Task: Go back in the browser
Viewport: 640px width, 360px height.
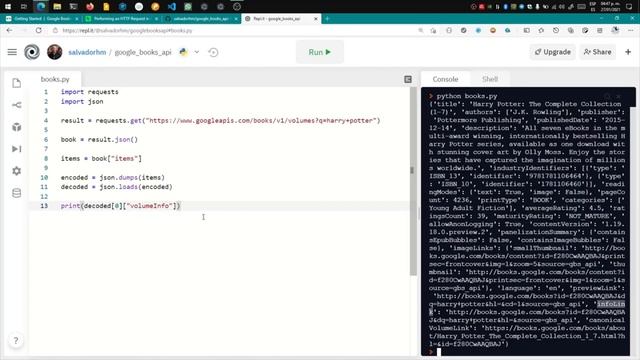Action: (9, 31)
